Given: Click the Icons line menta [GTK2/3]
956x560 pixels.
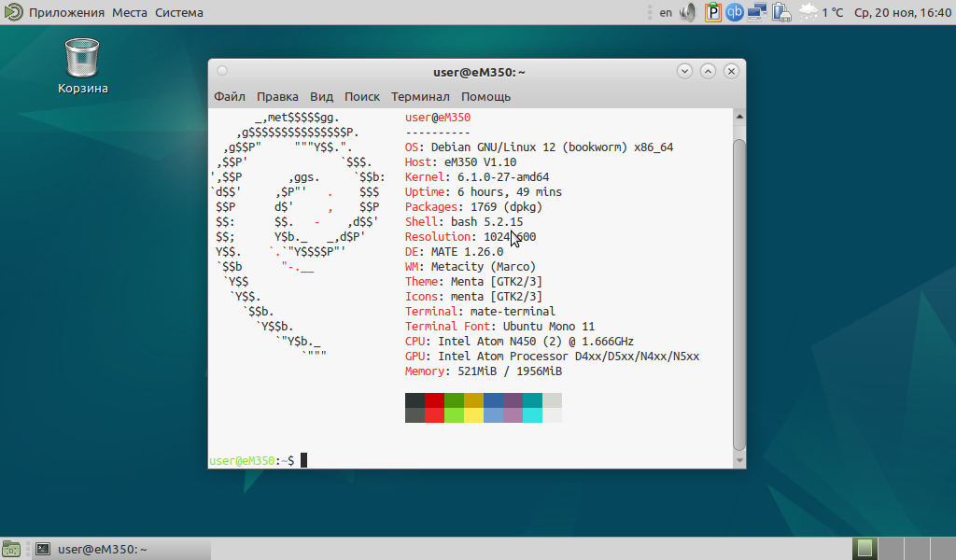Looking at the screenshot, I should point(473,296).
